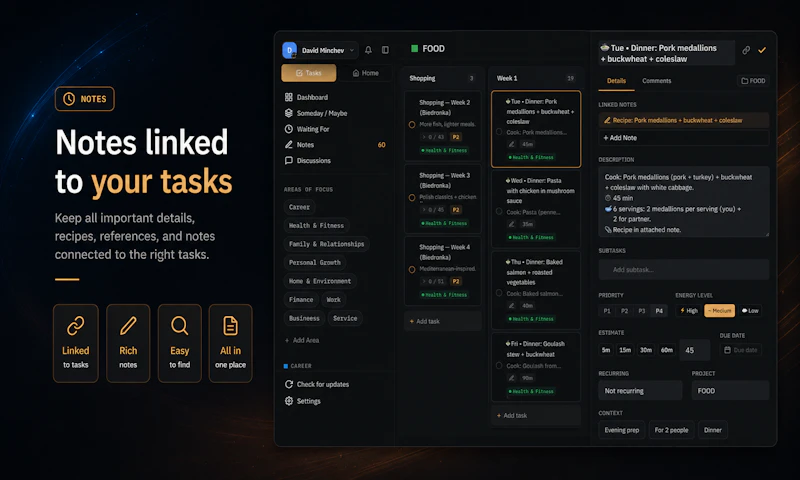Expand Shopping Week 2 subtasks 0/43
Screen dimensions: 800x480
click(433, 137)
